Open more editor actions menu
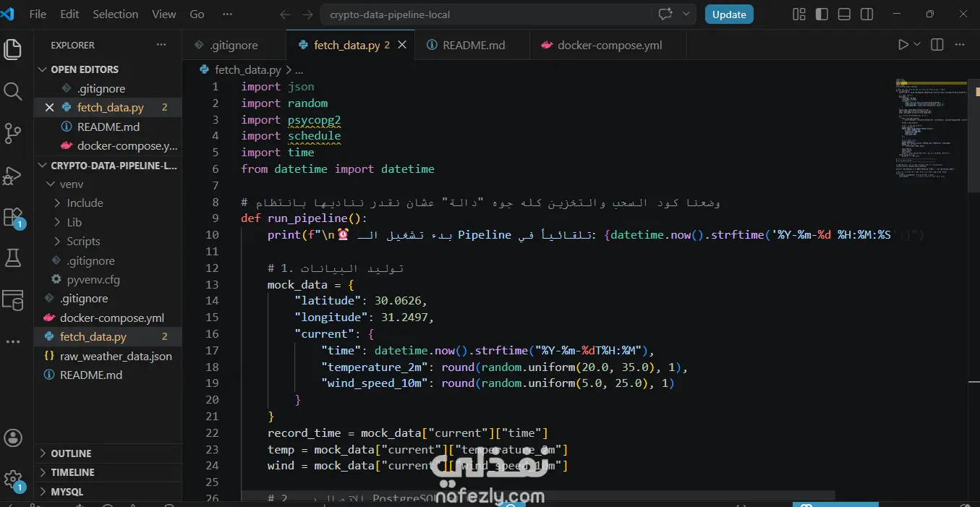The height and width of the screenshot is (507, 980). 960,45
